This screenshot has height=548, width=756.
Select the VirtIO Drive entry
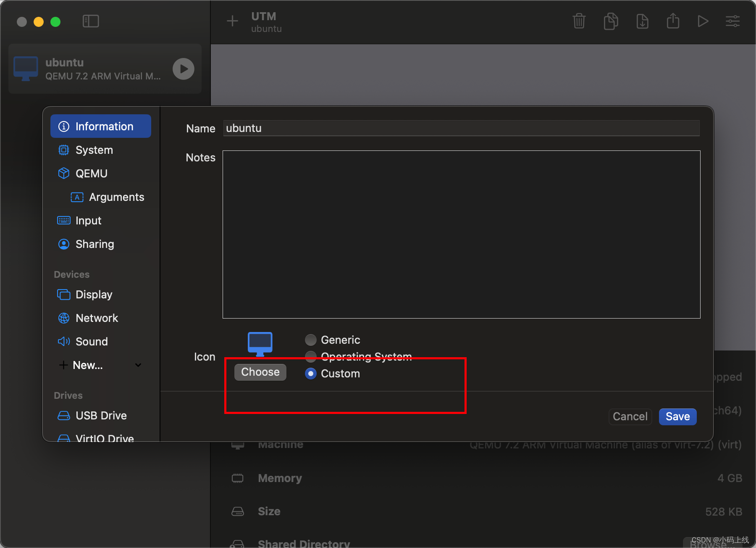tap(101, 437)
